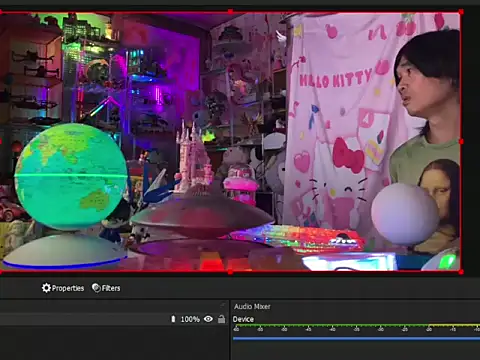Click the battery level indicator icon
This screenshot has width=480, height=360.
tap(173, 319)
